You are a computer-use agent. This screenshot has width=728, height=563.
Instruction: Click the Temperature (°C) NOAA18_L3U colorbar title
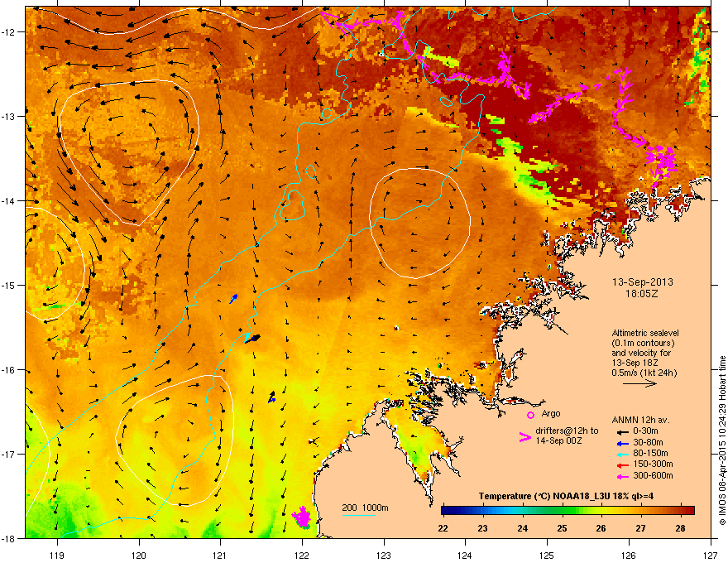pyautogui.click(x=566, y=496)
